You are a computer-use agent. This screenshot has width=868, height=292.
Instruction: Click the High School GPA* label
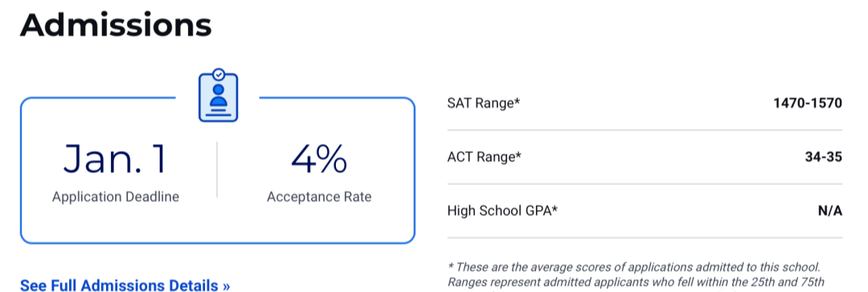502,211
